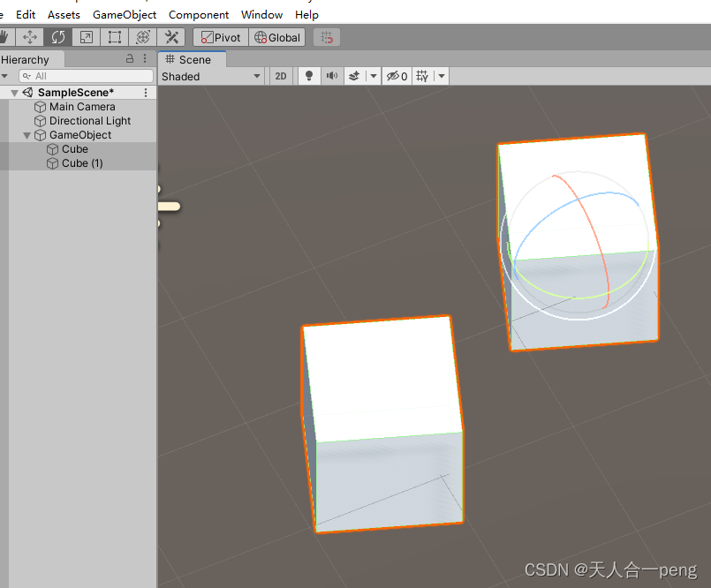Switch tool handle rotation to Global
Screen dimensions: 711x588
(x=276, y=37)
